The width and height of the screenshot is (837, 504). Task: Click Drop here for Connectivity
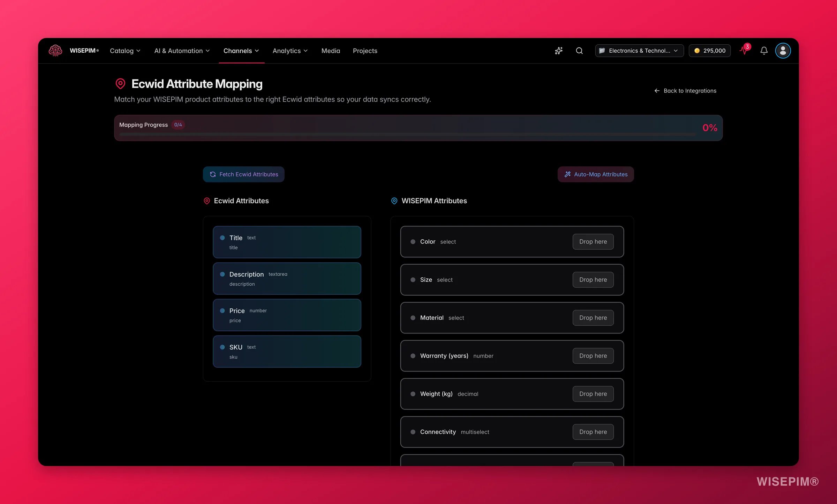pos(593,432)
